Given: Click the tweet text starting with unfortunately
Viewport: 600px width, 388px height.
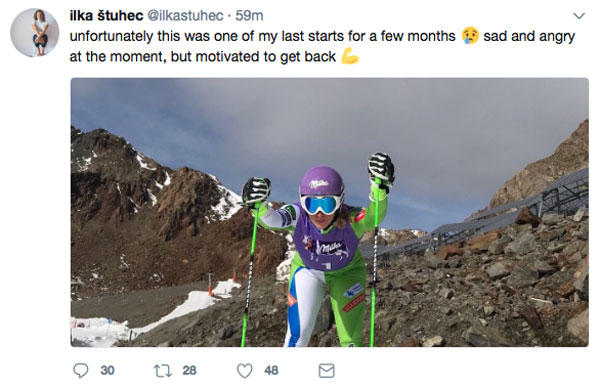Looking at the screenshot, I should click(x=322, y=46).
